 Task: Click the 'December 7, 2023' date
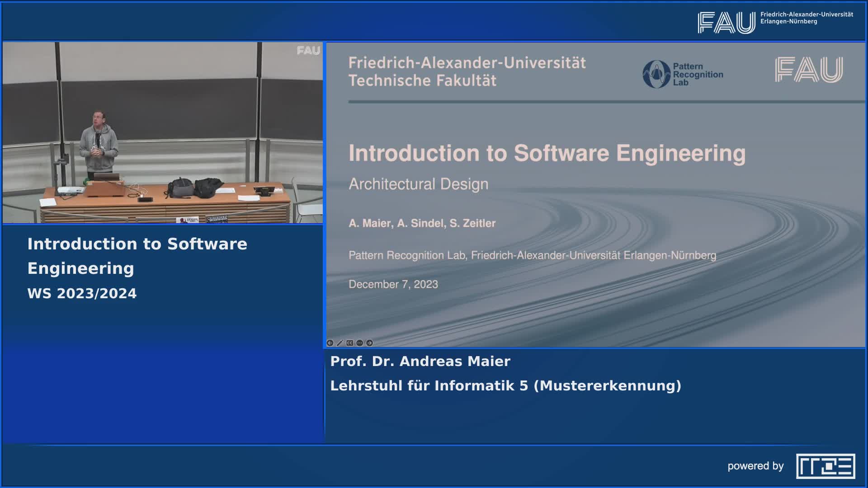tap(393, 284)
